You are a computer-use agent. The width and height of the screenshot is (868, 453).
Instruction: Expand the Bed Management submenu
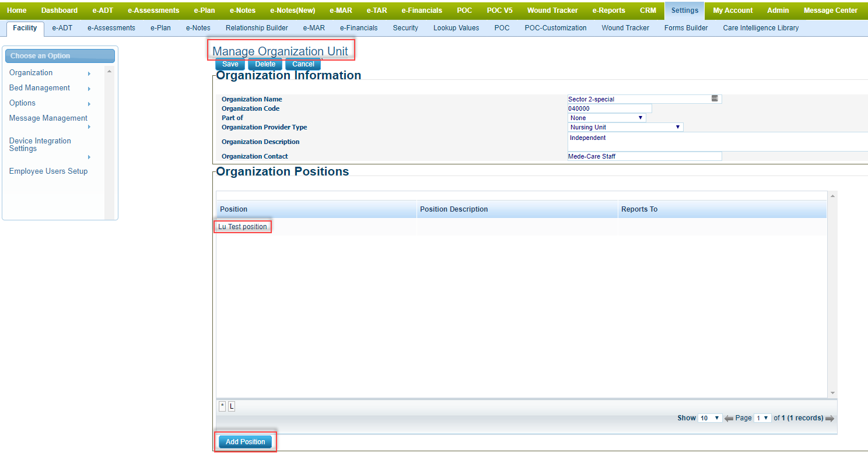89,89
